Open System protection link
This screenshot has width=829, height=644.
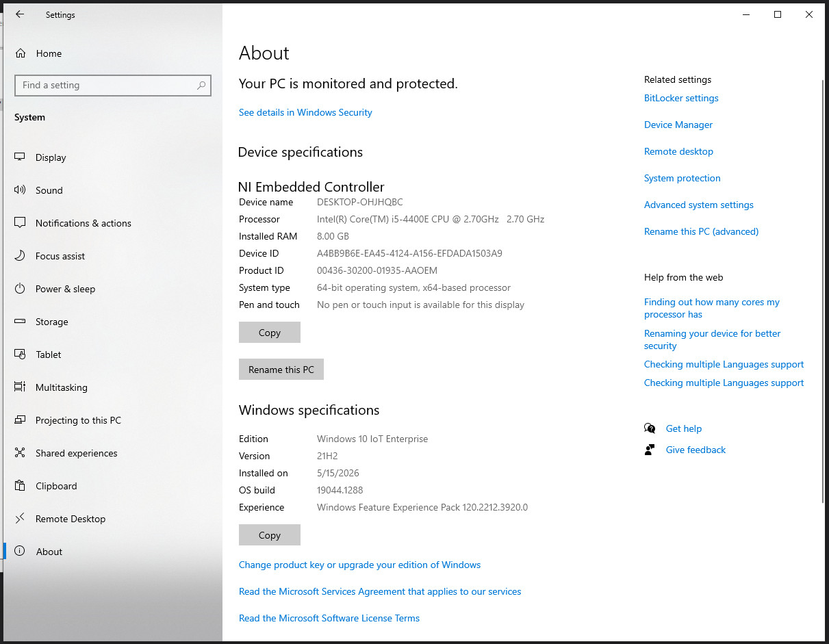683,178
